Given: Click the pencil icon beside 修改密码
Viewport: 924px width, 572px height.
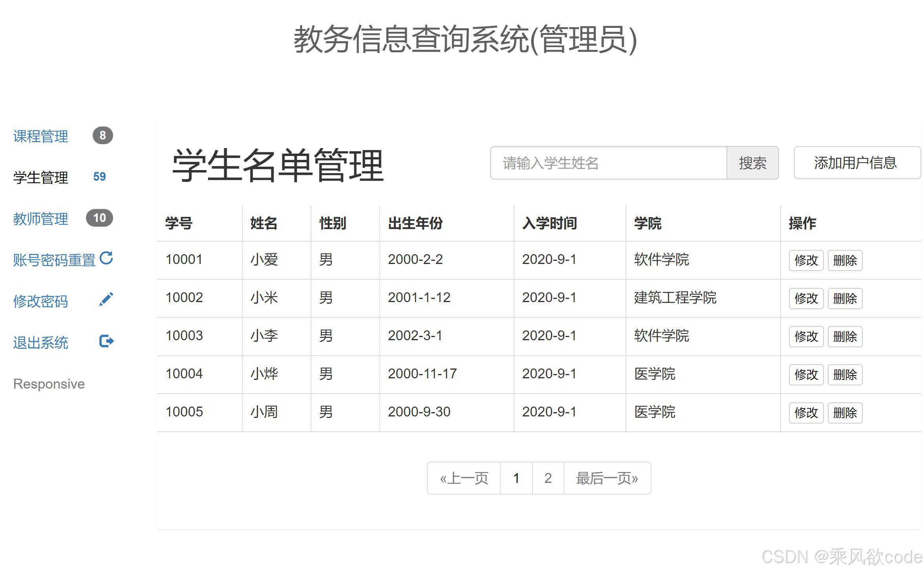Looking at the screenshot, I should pos(106,299).
